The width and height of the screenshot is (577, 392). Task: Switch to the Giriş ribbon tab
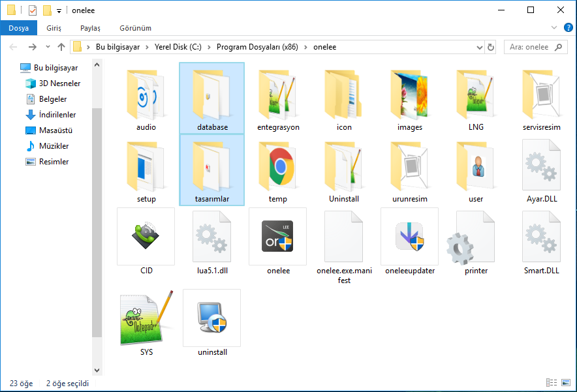(x=54, y=28)
